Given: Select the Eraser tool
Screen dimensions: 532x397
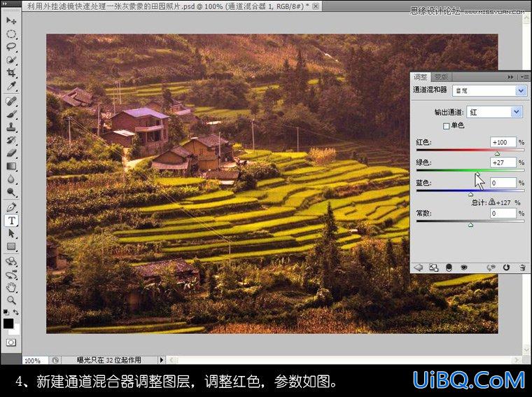Looking at the screenshot, I should [x=11, y=153].
